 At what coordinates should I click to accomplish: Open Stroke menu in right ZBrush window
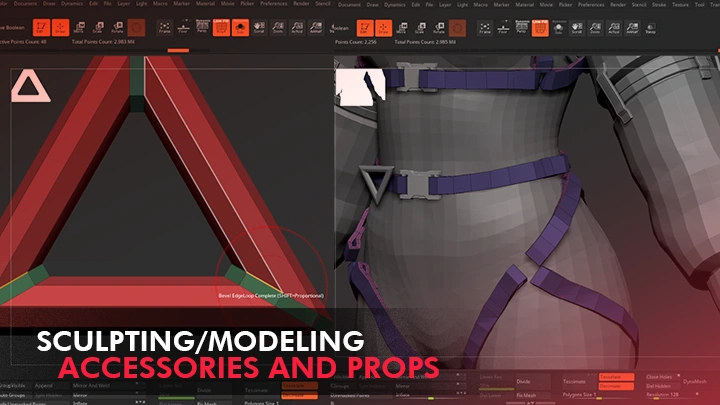(659, 5)
